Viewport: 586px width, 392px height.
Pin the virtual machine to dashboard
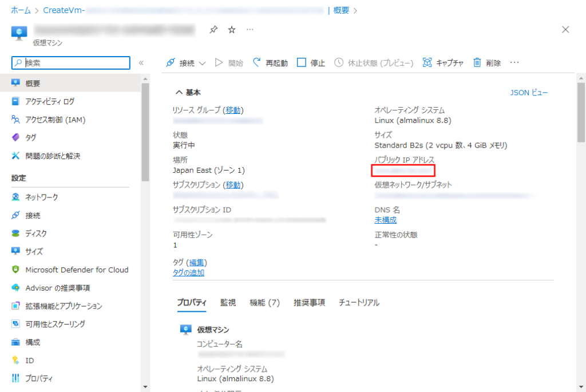click(x=213, y=30)
